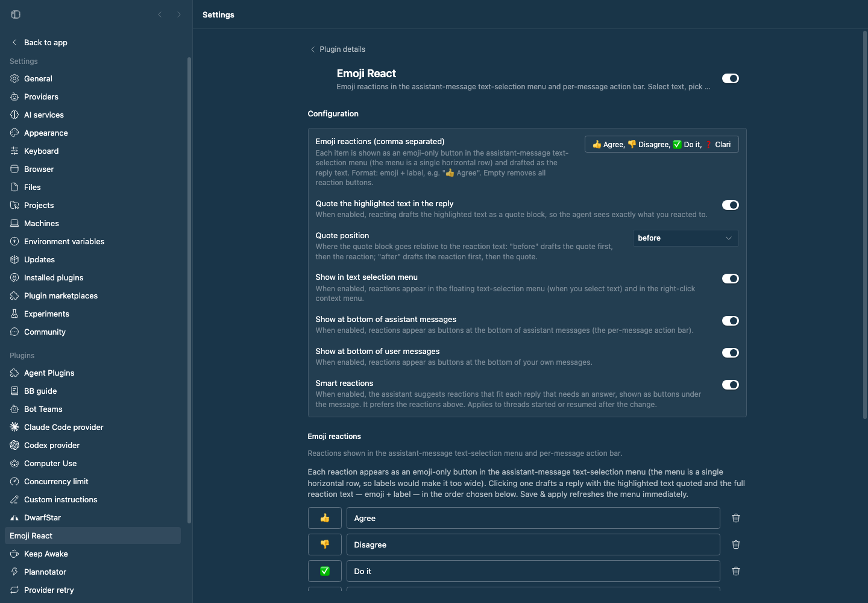This screenshot has height=603, width=868.
Task: Click the Disagree label input field
Action: (533, 545)
